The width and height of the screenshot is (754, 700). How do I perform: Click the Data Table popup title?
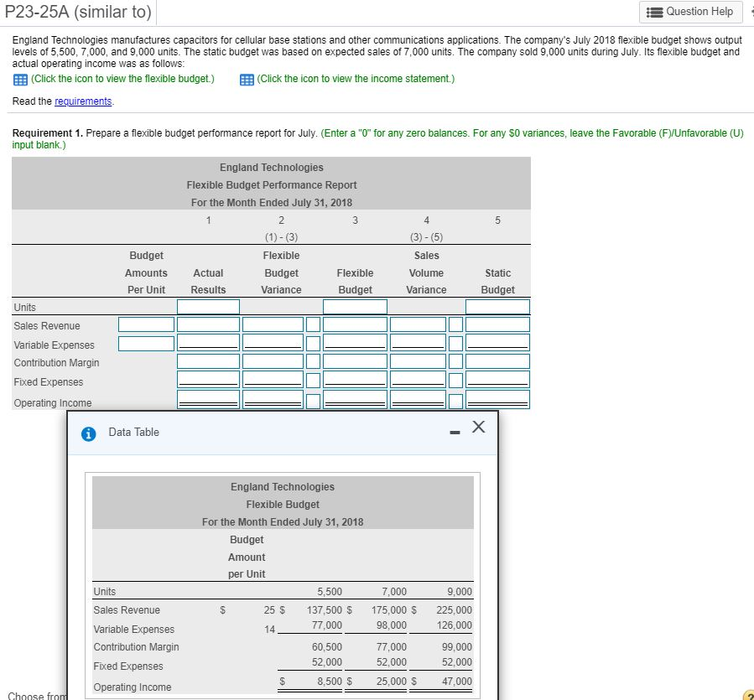[x=133, y=433]
